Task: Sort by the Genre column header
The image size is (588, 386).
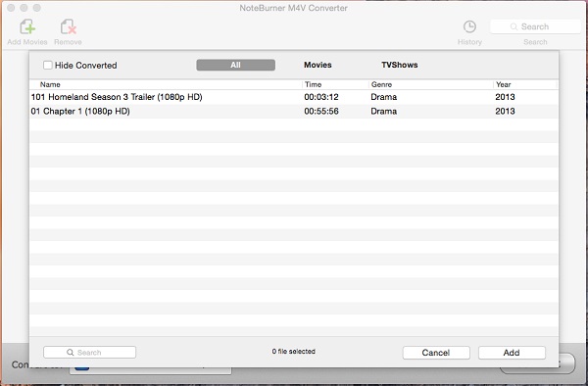Action: pos(381,84)
